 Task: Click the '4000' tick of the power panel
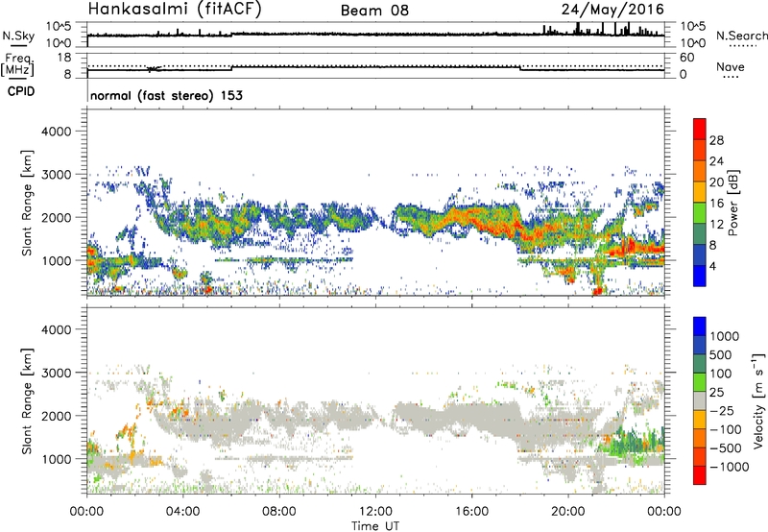coord(56,132)
